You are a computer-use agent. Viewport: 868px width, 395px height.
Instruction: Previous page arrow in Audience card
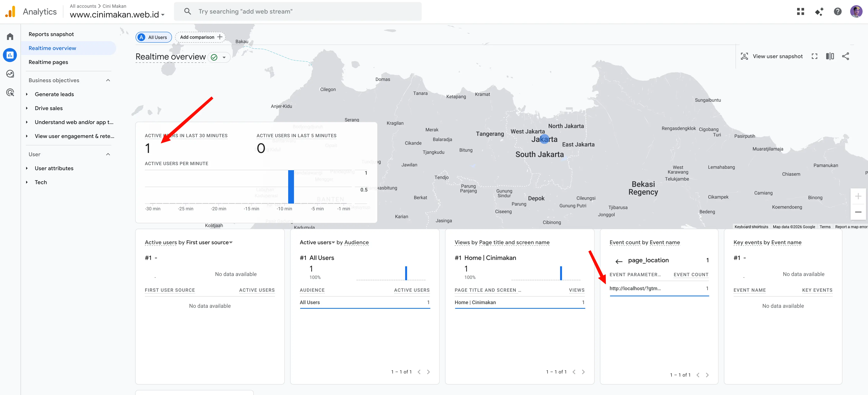[419, 372]
